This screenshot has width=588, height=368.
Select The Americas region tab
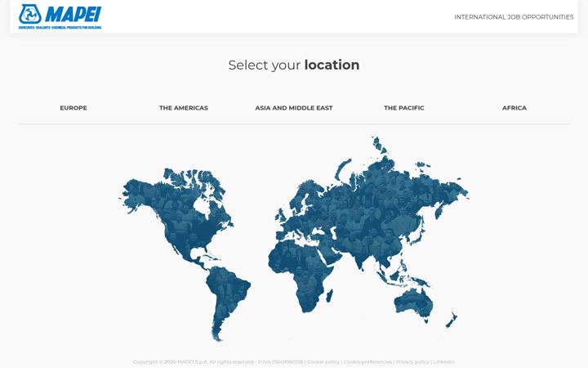pyautogui.click(x=184, y=108)
